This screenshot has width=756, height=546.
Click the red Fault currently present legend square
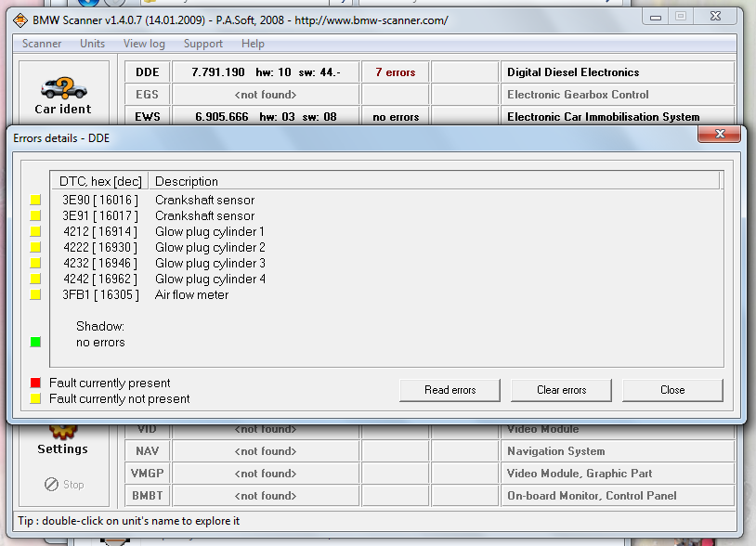tap(35, 383)
